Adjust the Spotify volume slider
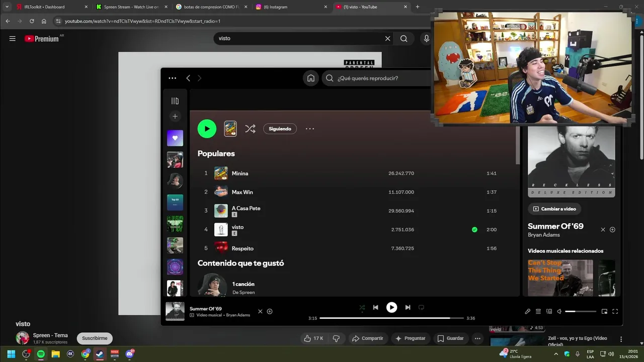This screenshot has height=362, width=644. tap(581, 311)
